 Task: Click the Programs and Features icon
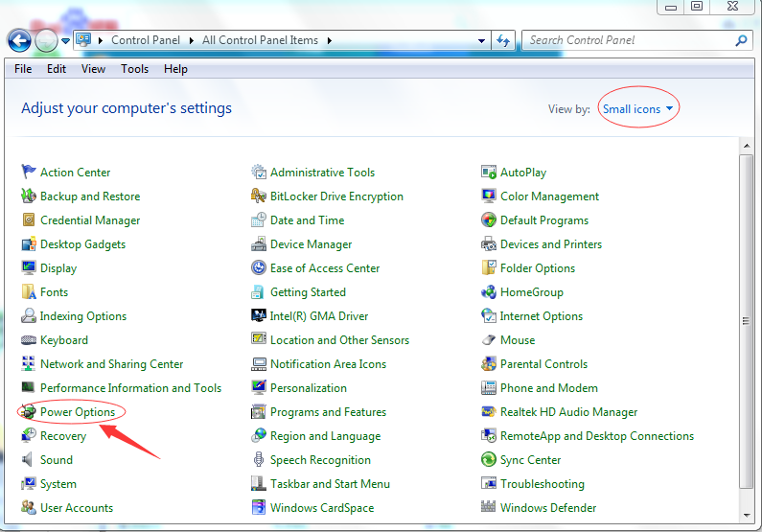259,411
